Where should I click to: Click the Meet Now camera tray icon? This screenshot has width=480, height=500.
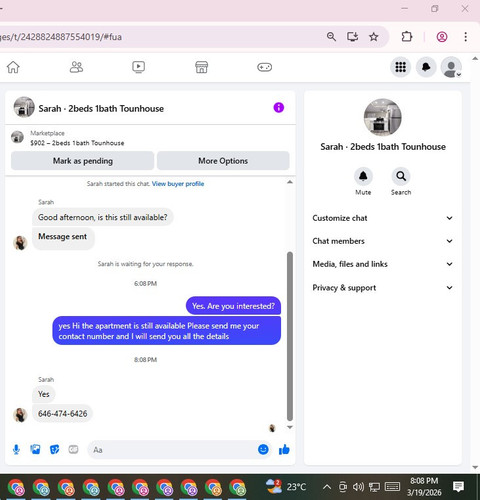tap(343, 487)
